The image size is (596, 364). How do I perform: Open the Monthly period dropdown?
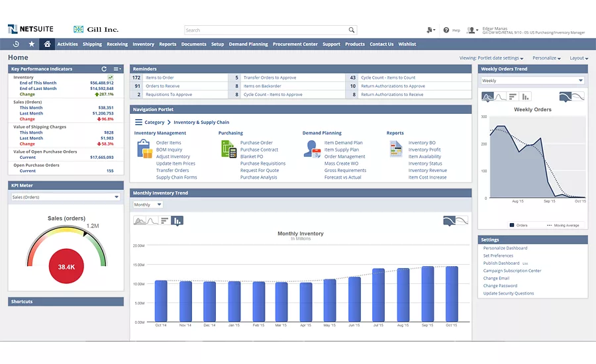pyautogui.click(x=148, y=205)
